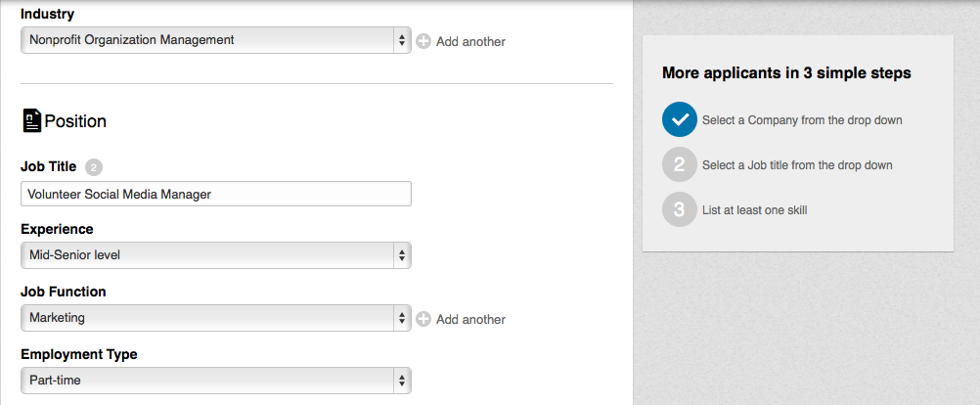The height and width of the screenshot is (405, 980).
Task: Click the Employment Type dropdown arrows
Action: pyautogui.click(x=402, y=380)
